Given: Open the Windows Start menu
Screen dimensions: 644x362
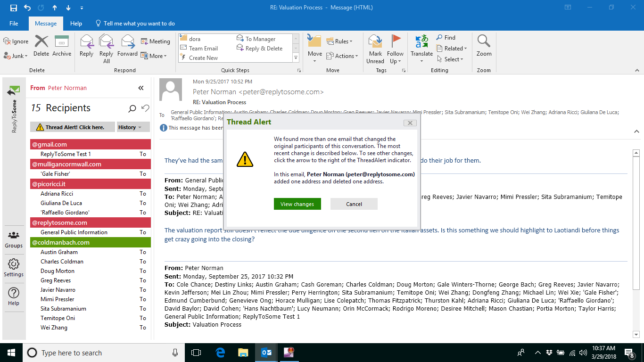Looking at the screenshot, I should [11, 353].
